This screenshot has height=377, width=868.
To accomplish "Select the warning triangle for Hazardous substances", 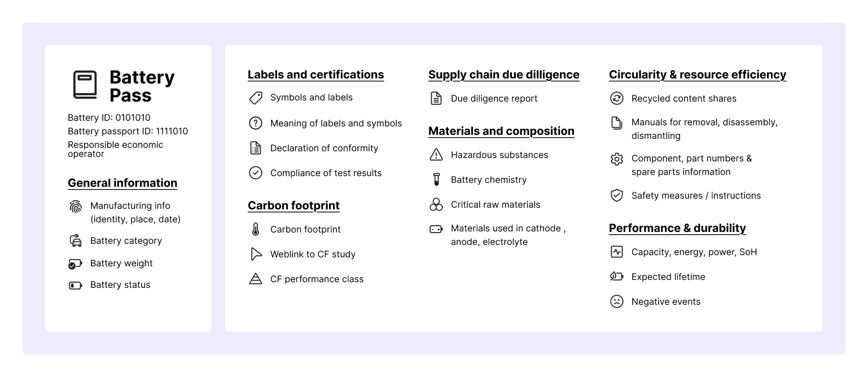I will (436, 154).
